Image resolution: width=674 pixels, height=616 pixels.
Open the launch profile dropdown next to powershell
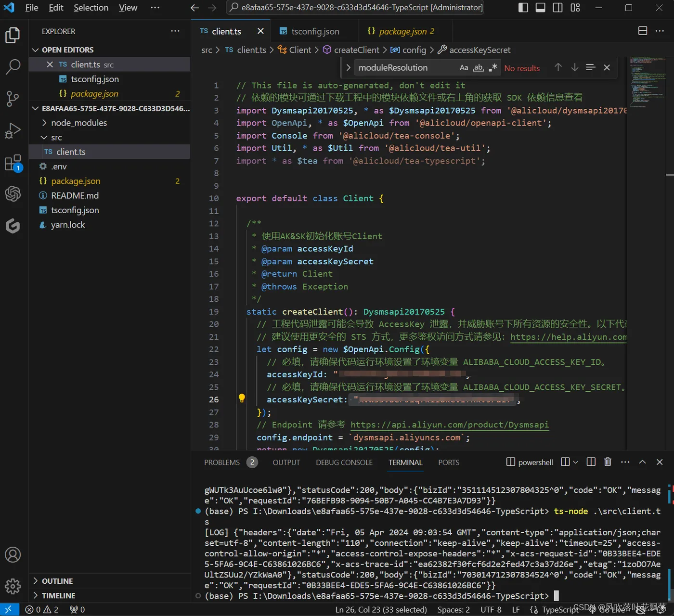tap(575, 462)
